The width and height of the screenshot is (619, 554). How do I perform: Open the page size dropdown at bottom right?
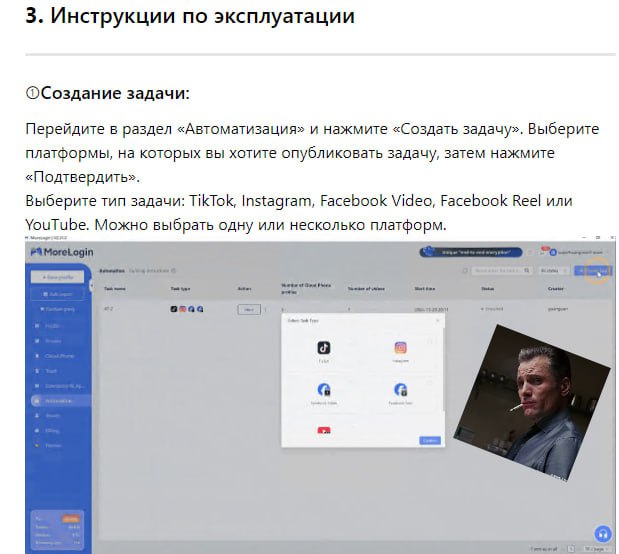[x=598, y=549]
